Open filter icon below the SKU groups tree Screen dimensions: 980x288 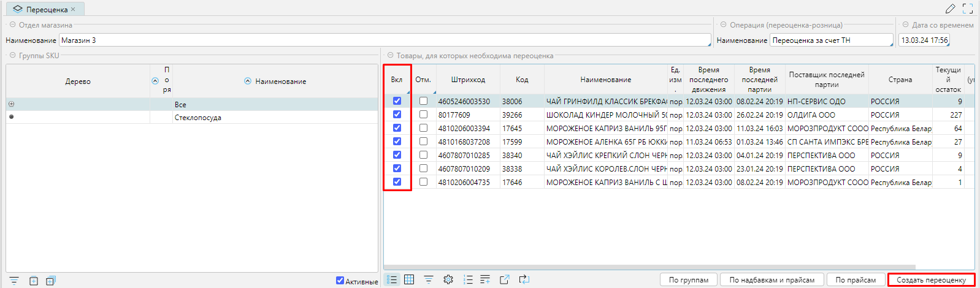click(14, 281)
